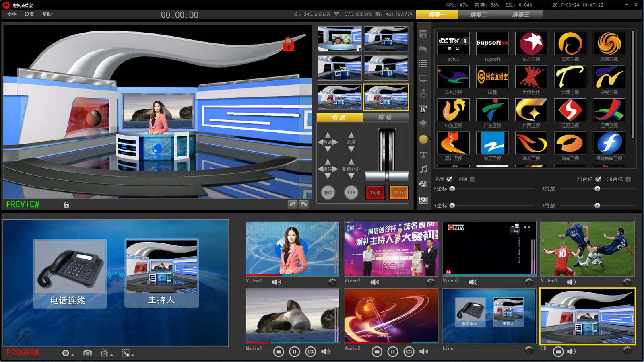
Task: Click the save icon in the side toolbar
Action: 423,34
